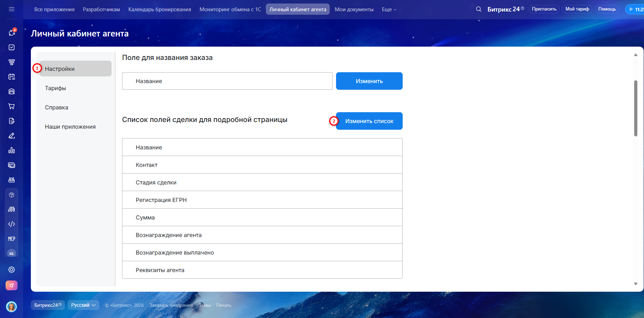Open the MCP icon in sidebar
The image size is (644, 318).
coord(12,239)
